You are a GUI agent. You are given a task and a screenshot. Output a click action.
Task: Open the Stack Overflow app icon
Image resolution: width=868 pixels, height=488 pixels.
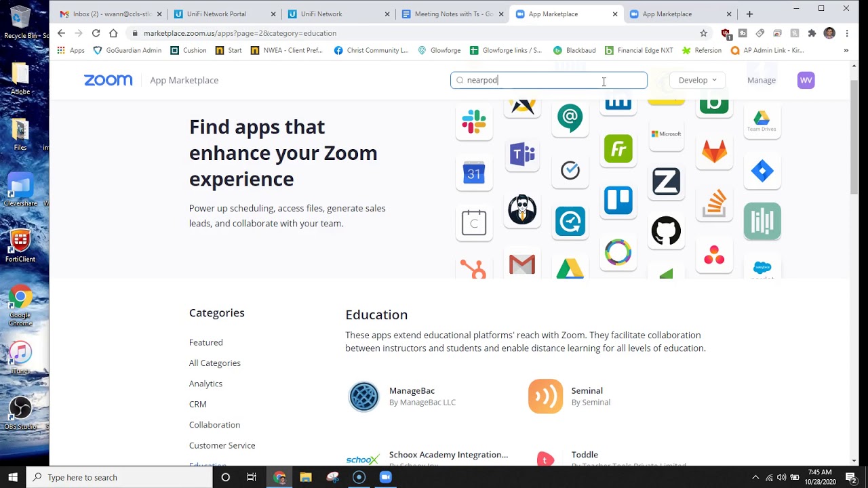[714, 203]
